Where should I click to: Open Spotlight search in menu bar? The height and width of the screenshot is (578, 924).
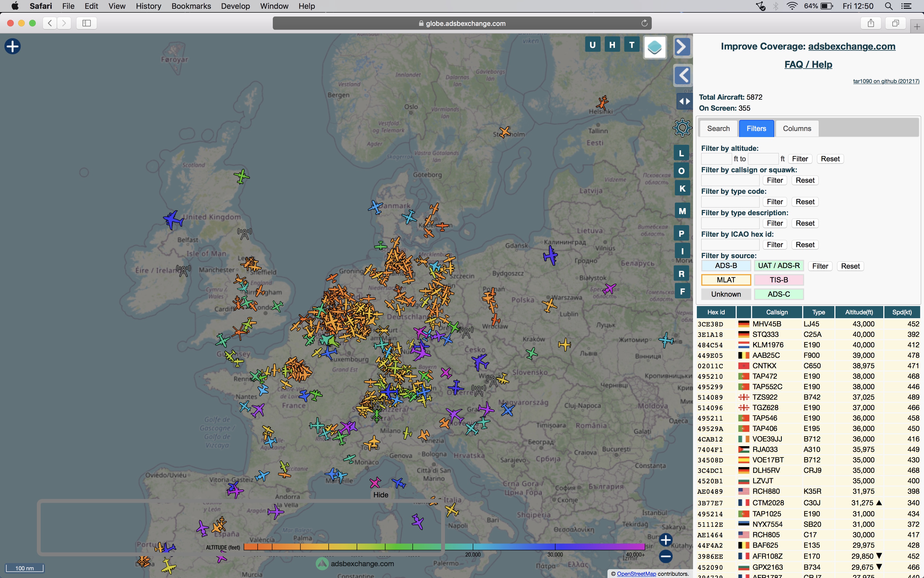pos(889,6)
